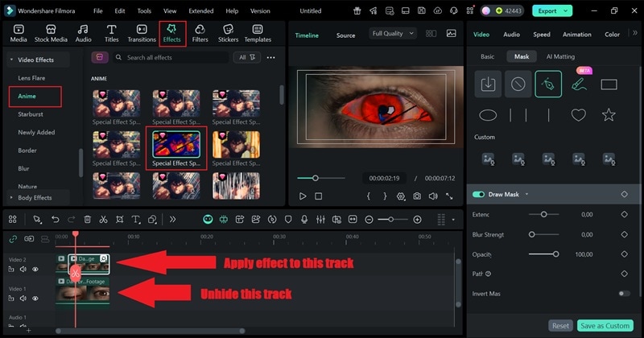Switch to the Audio properties tab

tap(511, 35)
